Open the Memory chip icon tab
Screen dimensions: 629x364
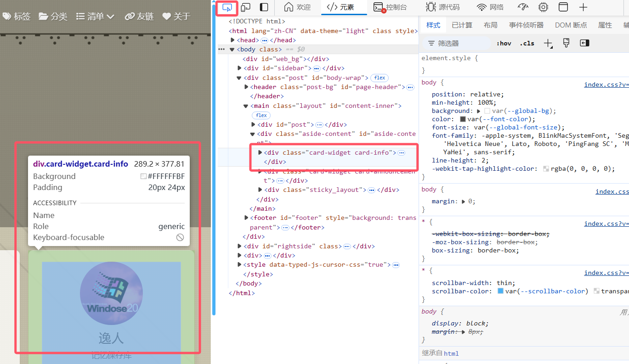pyautogui.click(x=543, y=7)
